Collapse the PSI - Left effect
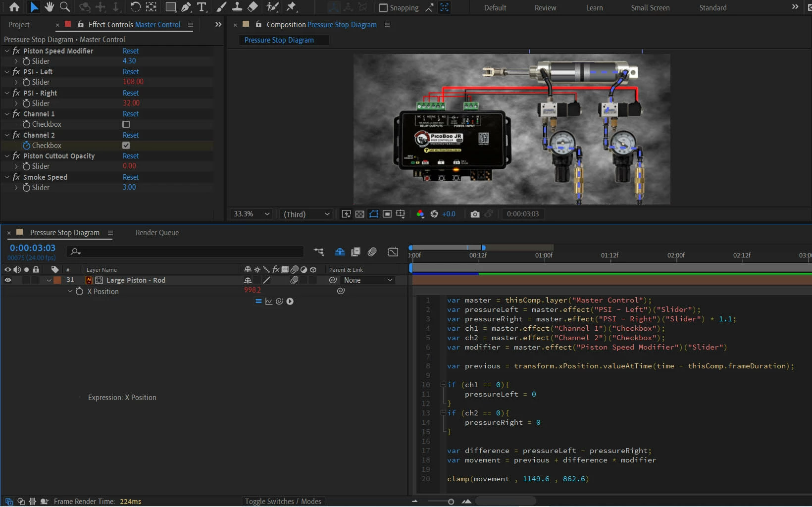This screenshot has width=812, height=507. (x=7, y=72)
